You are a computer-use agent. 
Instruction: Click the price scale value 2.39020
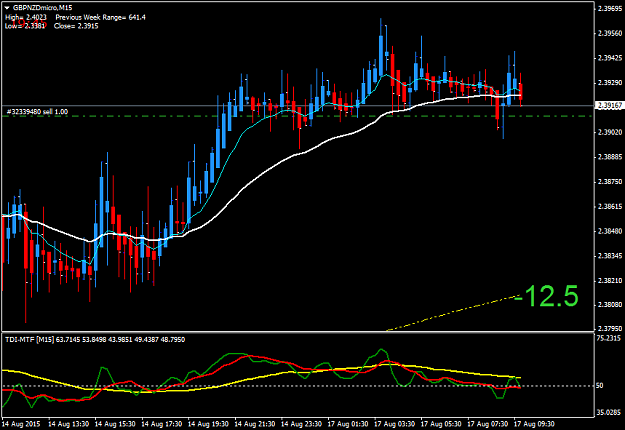pos(610,132)
